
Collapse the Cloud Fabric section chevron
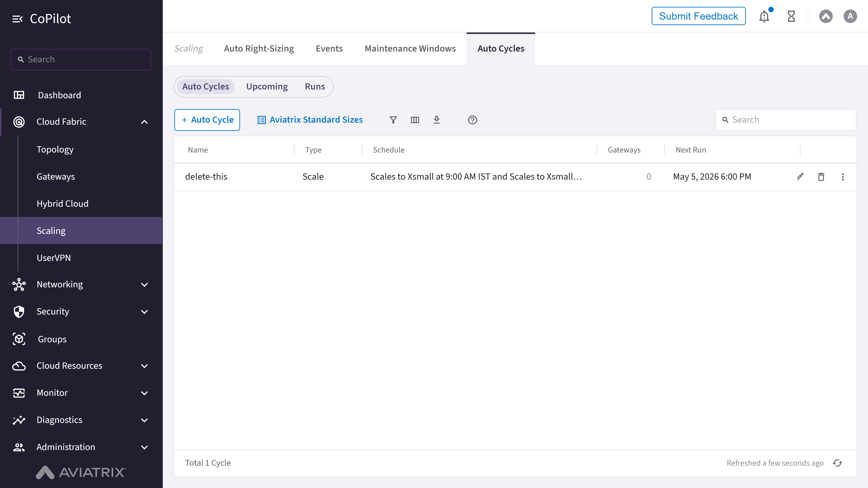(144, 122)
